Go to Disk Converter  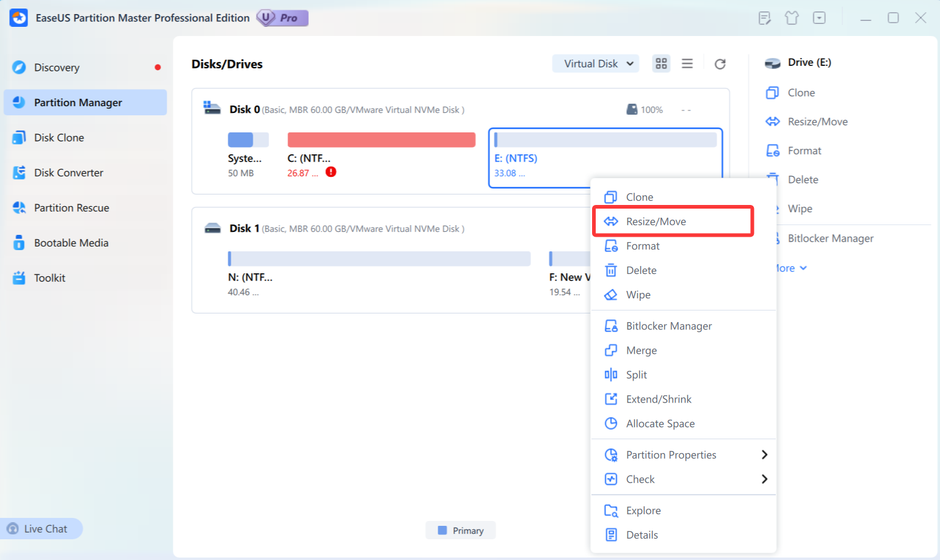pos(85,173)
